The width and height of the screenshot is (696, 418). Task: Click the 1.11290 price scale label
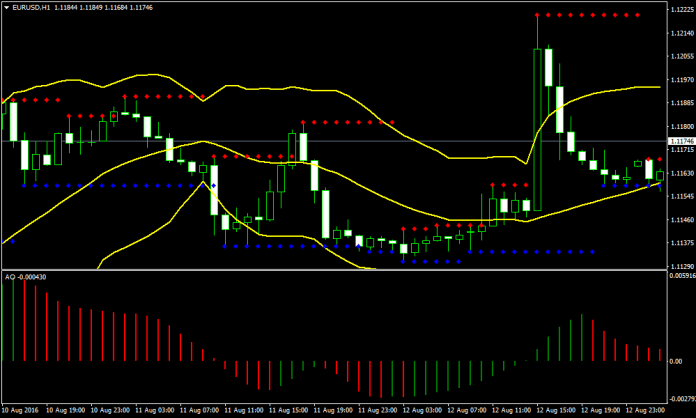click(681, 267)
